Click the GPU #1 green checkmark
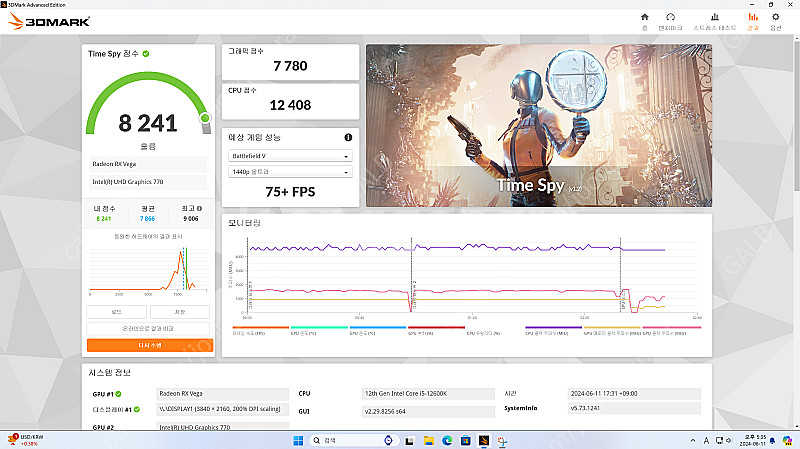 (x=118, y=394)
